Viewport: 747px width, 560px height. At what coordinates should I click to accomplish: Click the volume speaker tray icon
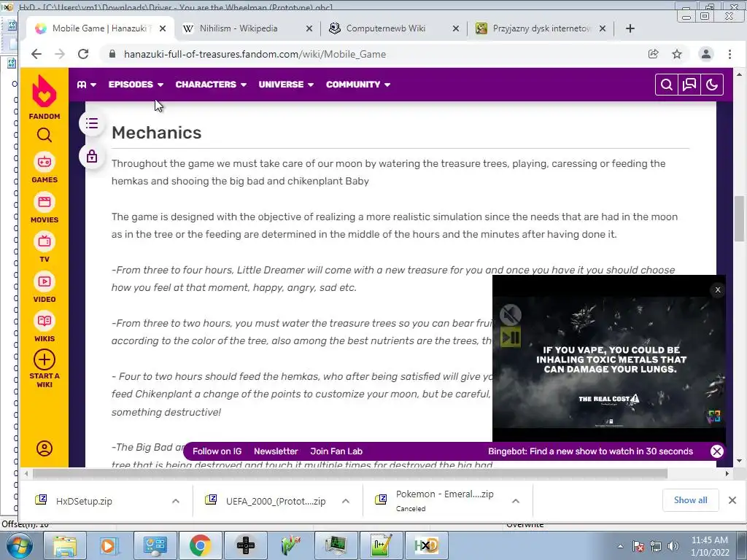tap(673, 546)
